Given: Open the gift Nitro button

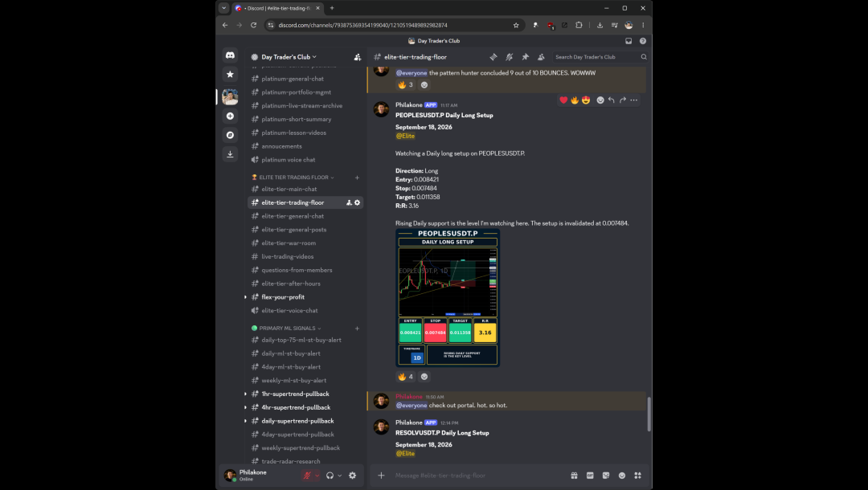Looking at the screenshot, I should point(574,476).
